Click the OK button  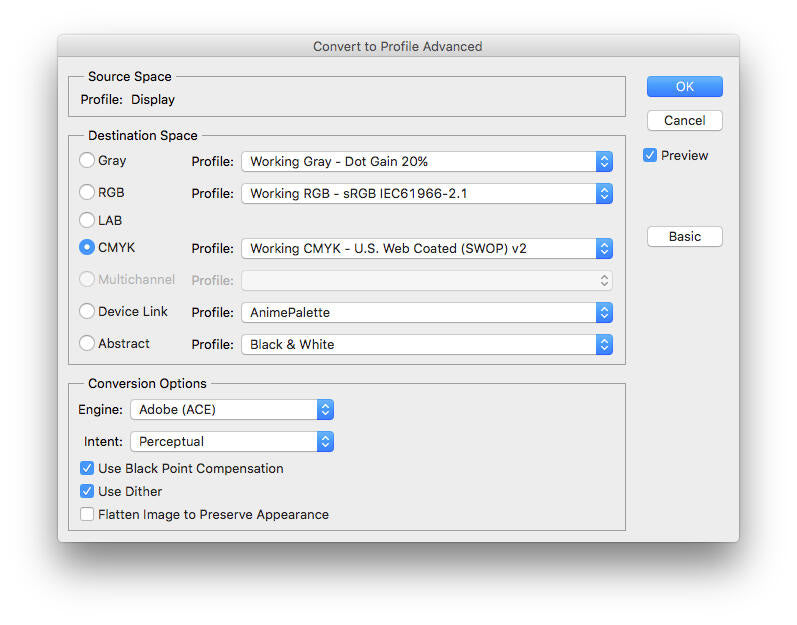tap(684, 87)
